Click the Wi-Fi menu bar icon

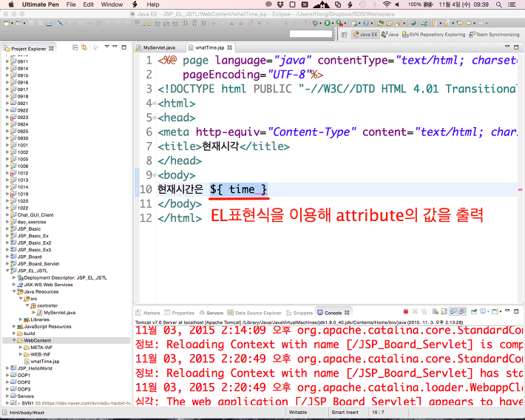pyautogui.click(x=387, y=4)
